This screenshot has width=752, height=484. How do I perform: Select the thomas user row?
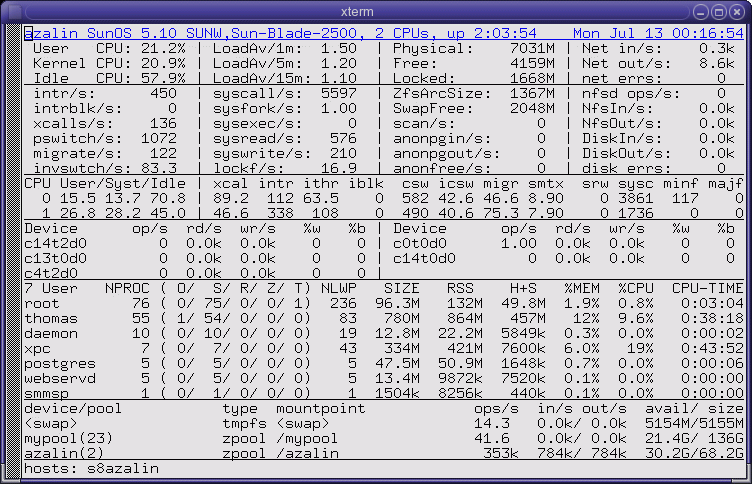pos(384,319)
